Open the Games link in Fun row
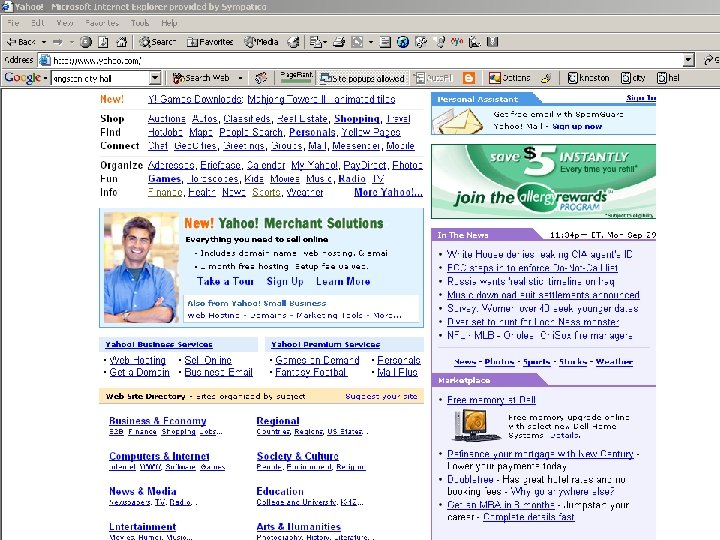Viewport: 720px width, 540px height. [164, 179]
